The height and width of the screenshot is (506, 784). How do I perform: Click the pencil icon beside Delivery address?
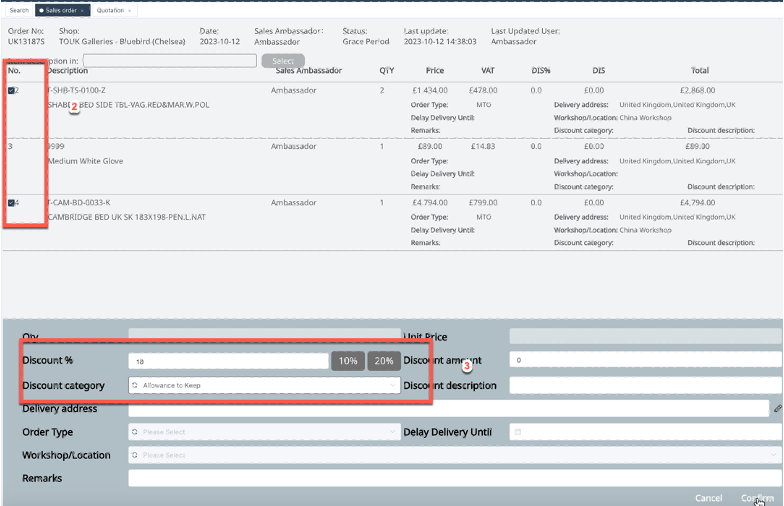777,408
